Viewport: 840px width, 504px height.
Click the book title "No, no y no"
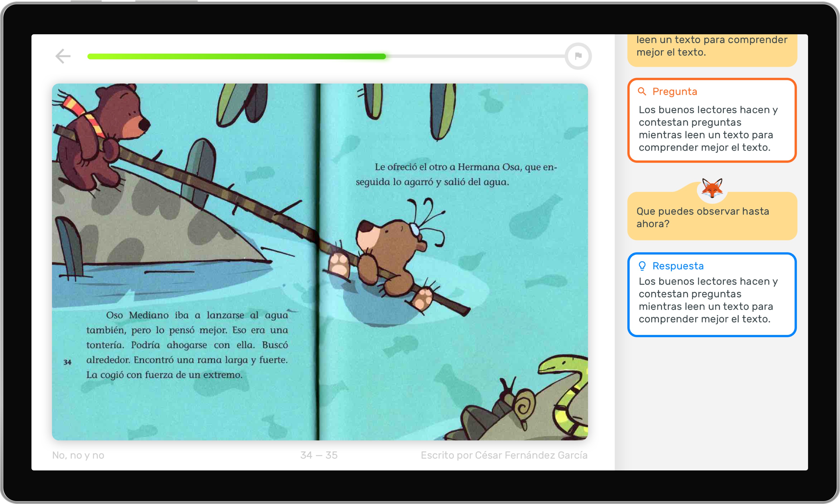(78, 455)
